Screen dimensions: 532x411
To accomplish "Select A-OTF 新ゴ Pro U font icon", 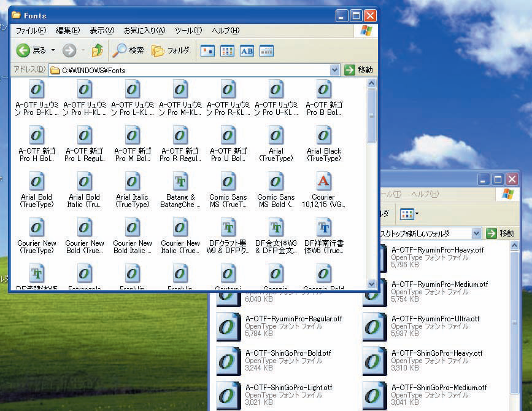I will pos(228,136).
